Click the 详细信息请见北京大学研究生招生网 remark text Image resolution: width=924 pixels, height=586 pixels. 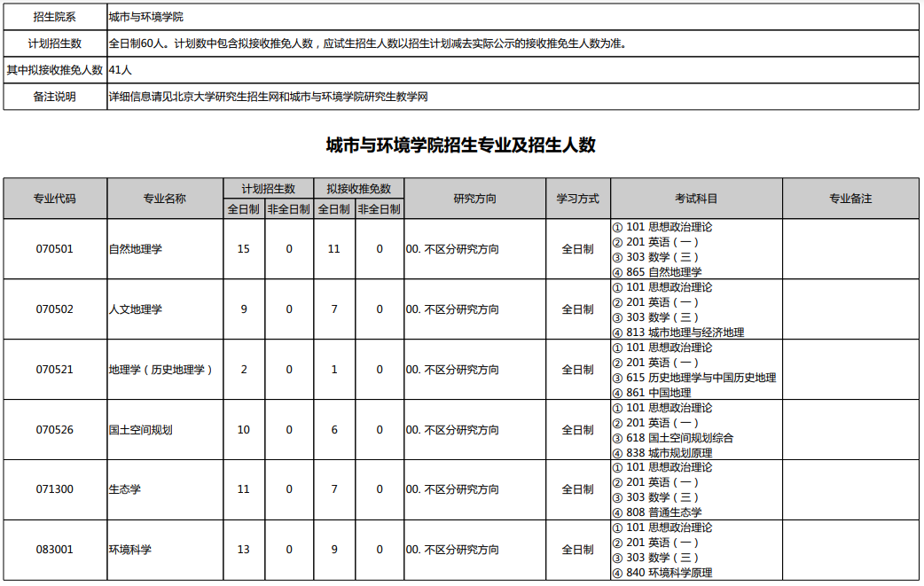point(268,97)
